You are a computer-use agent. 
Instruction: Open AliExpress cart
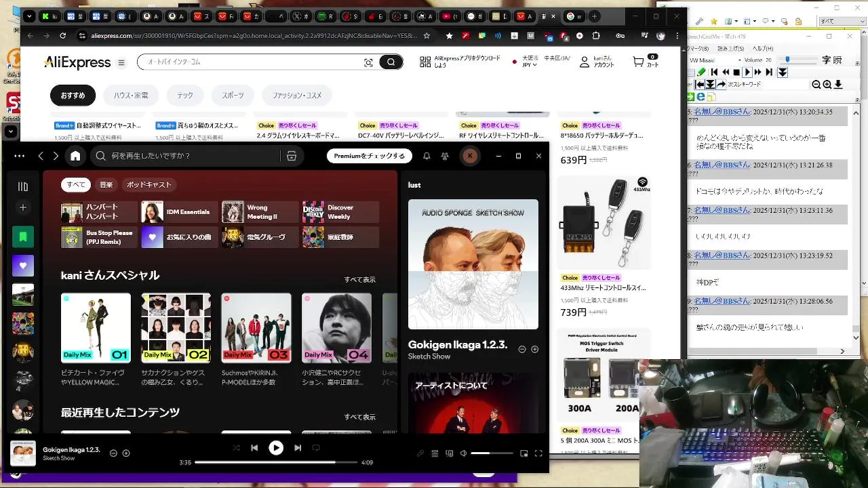point(645,62)
